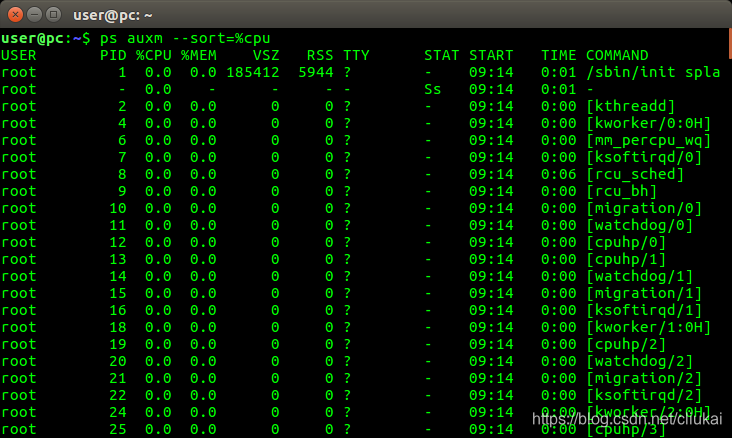The image size is (732, 438).
Task: Click VSZ value 185412
Action: click(x=253, y=72)
